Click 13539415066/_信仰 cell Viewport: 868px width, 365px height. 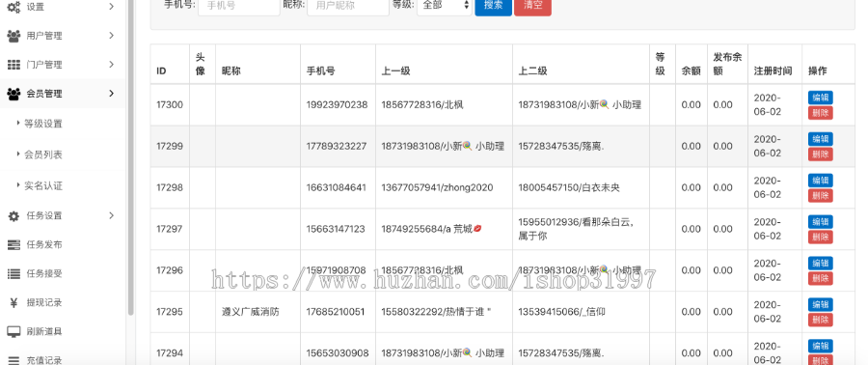[562, 312]
